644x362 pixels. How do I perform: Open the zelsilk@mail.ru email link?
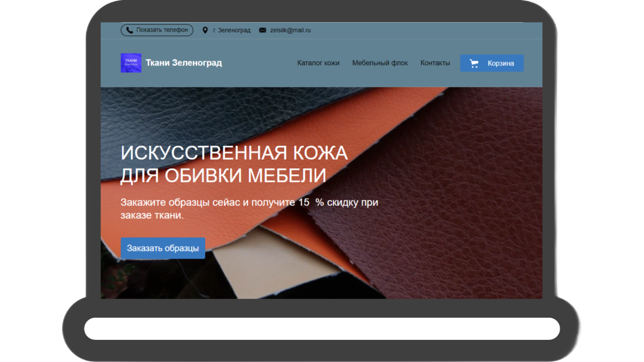(290, 30)
